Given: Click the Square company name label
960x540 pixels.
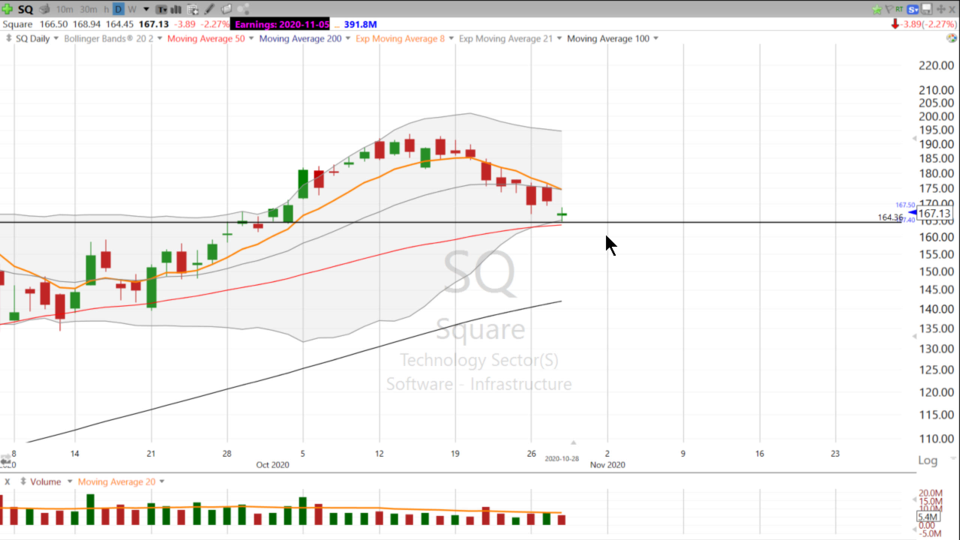Looking at the screenshot, I should coord(17,24).
